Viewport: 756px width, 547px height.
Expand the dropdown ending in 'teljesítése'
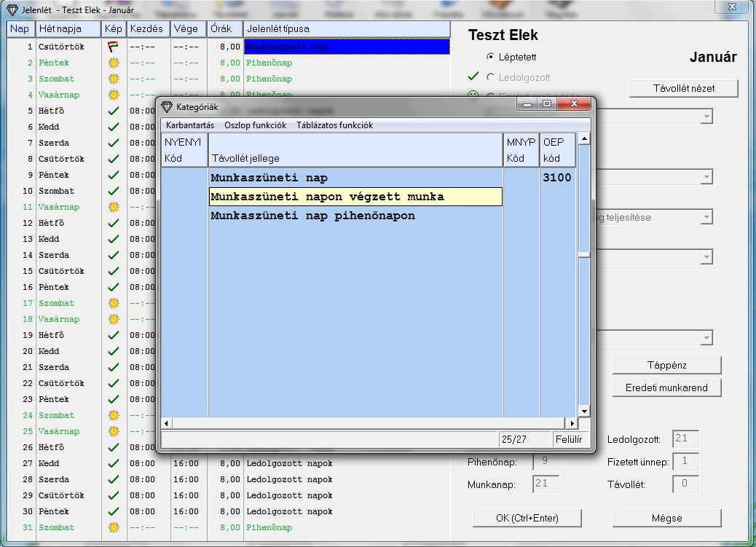[x=706, y=217]
